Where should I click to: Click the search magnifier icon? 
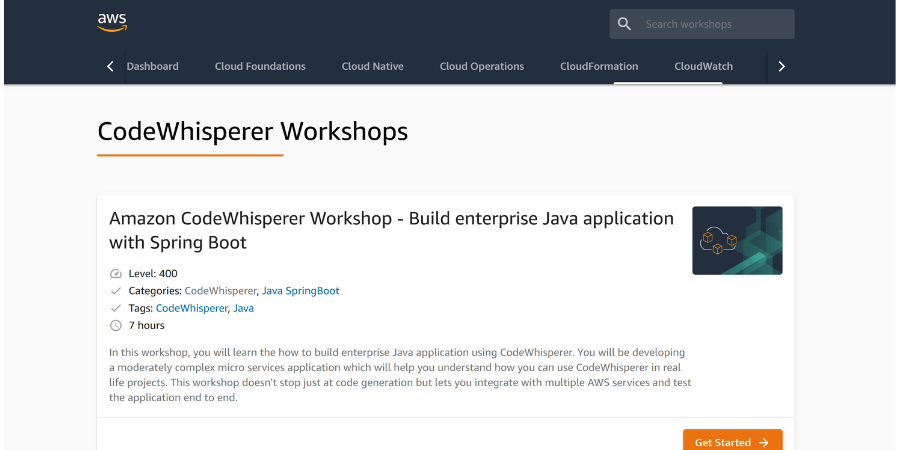625,24
